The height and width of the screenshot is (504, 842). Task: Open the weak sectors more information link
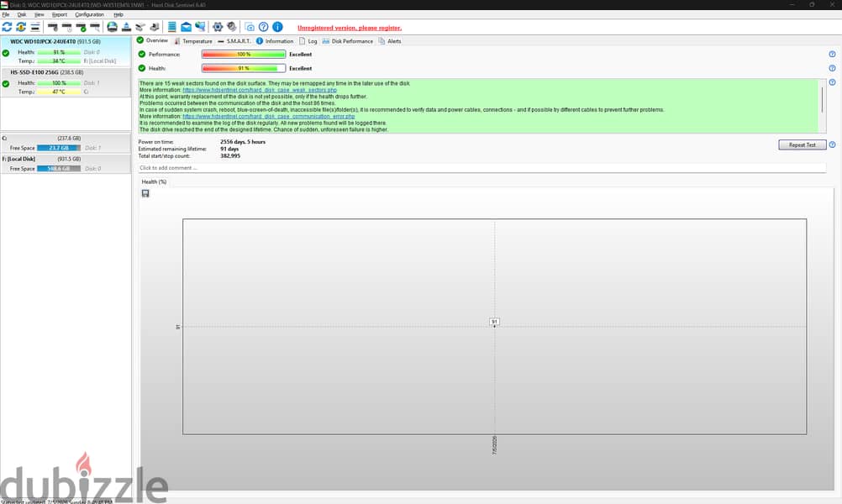(260, 90)
